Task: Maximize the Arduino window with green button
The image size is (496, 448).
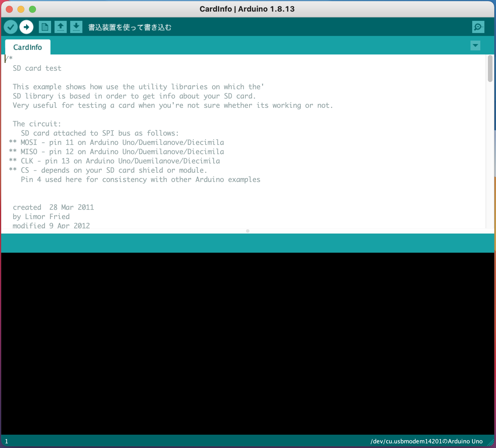Action: 32,9
